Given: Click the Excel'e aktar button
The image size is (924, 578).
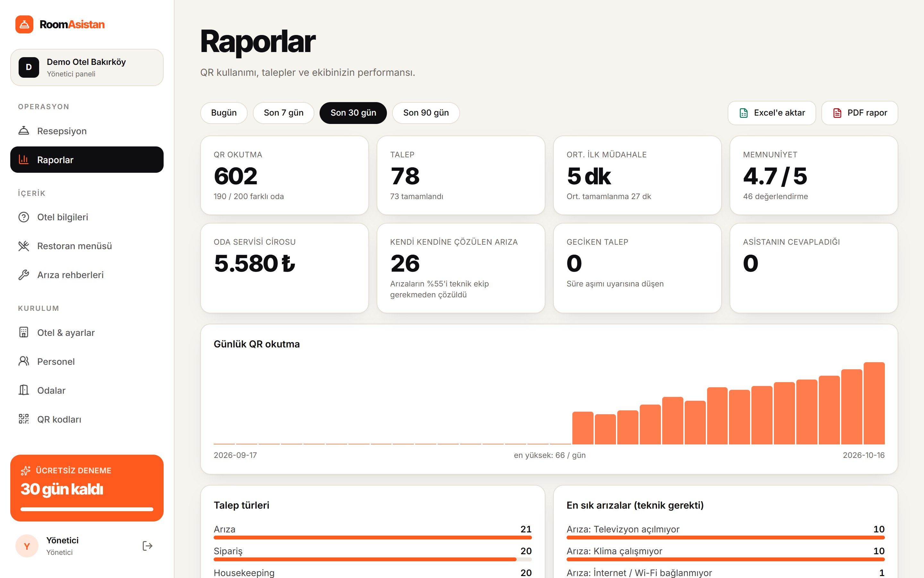Looking at the screenshot, I should click(x=772, y=113).
